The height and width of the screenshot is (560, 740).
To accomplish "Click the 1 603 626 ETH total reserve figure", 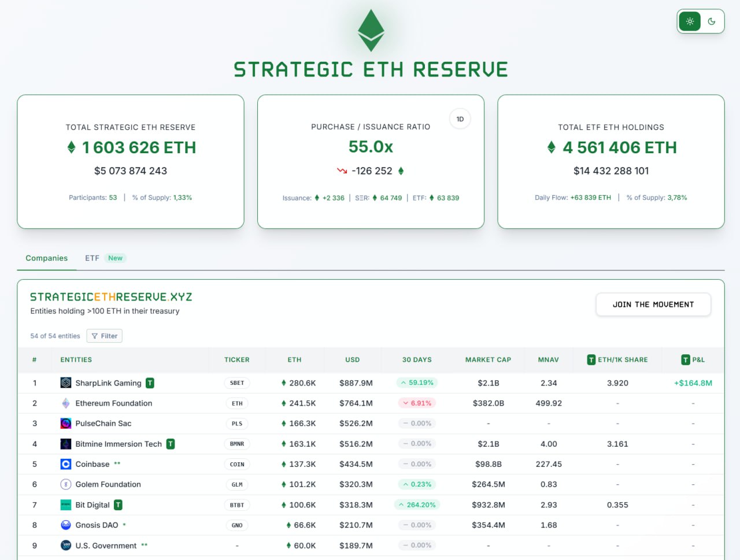I will pos(139,148).
